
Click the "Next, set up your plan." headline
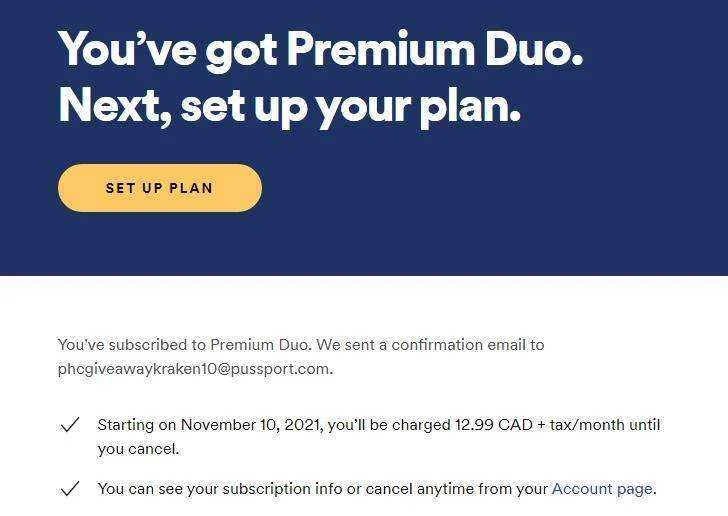[x=290, y=107]
